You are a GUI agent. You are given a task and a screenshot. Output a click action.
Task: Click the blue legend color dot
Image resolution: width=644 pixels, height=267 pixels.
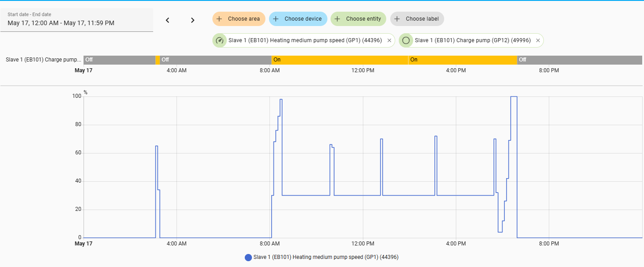(248, 258)
